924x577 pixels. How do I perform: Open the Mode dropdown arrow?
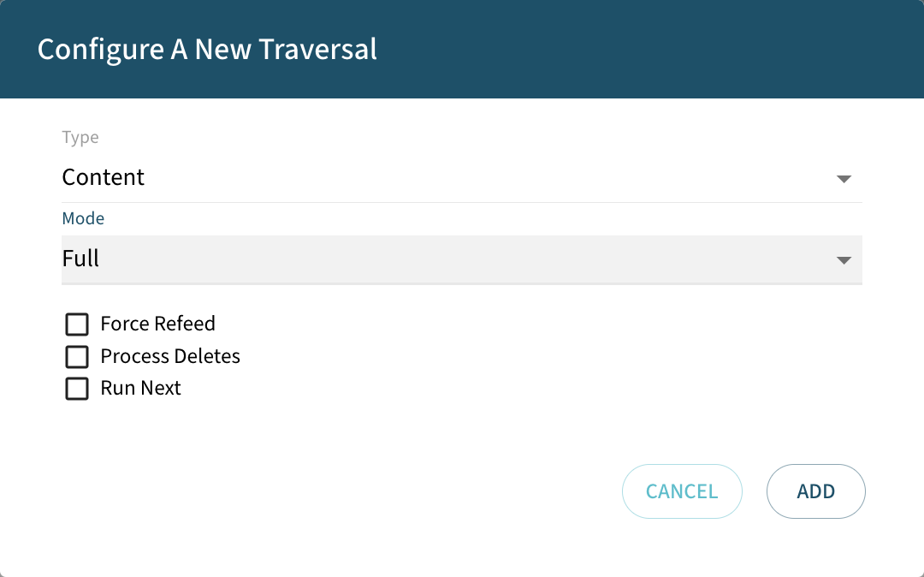[844, 259]
